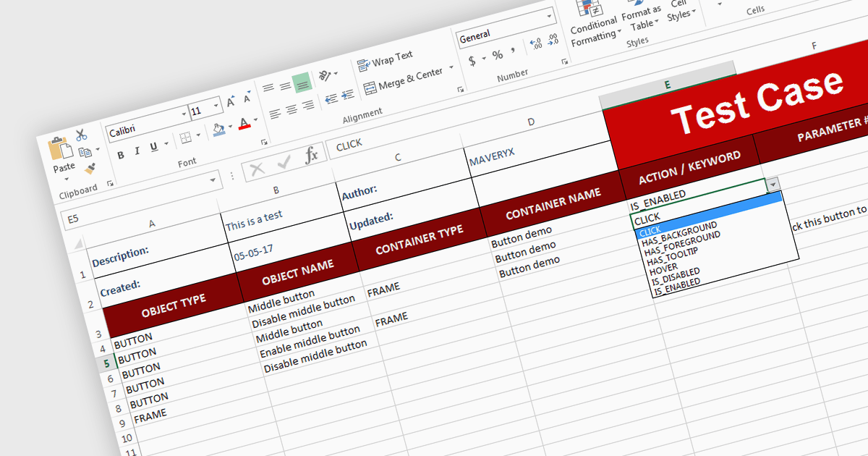The height and width of the screenshot is (456, 868).
Task: Click the Copy icon
Action: click(85, 152)
